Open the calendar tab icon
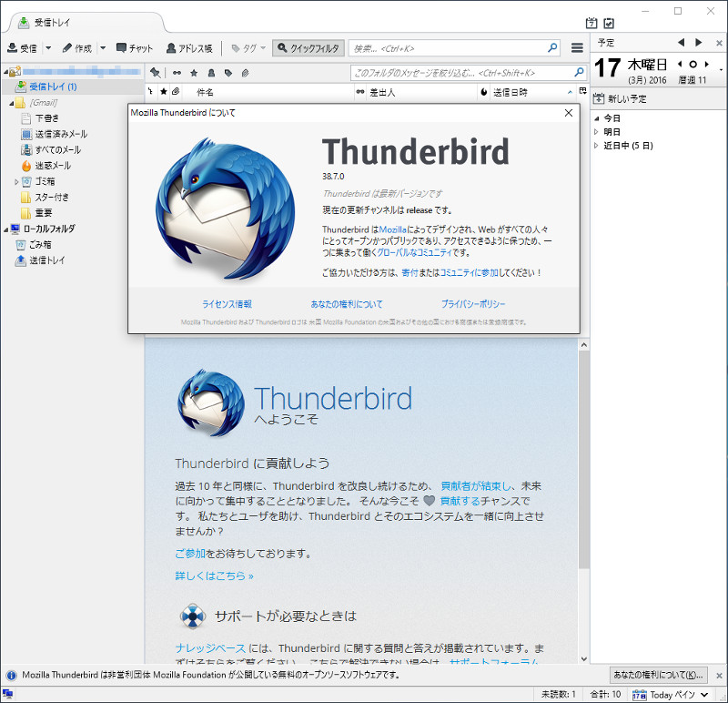This screenshot has width=728, height=703. (591, 23)
